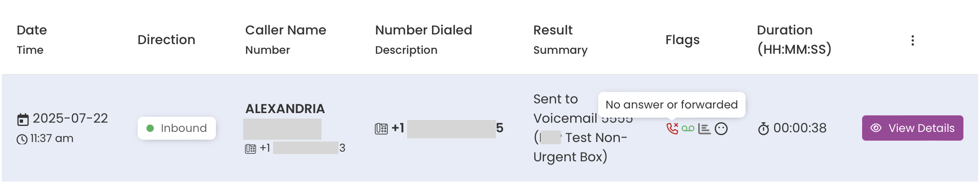The image size is (980, 182).
Task: Click the eye icon in View Details
Action: 876,128
